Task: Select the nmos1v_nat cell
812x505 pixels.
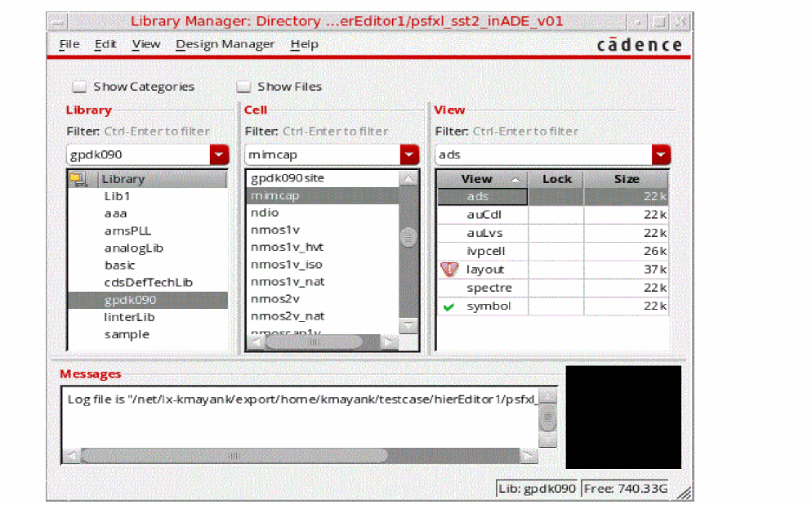Action: [322, 282]
